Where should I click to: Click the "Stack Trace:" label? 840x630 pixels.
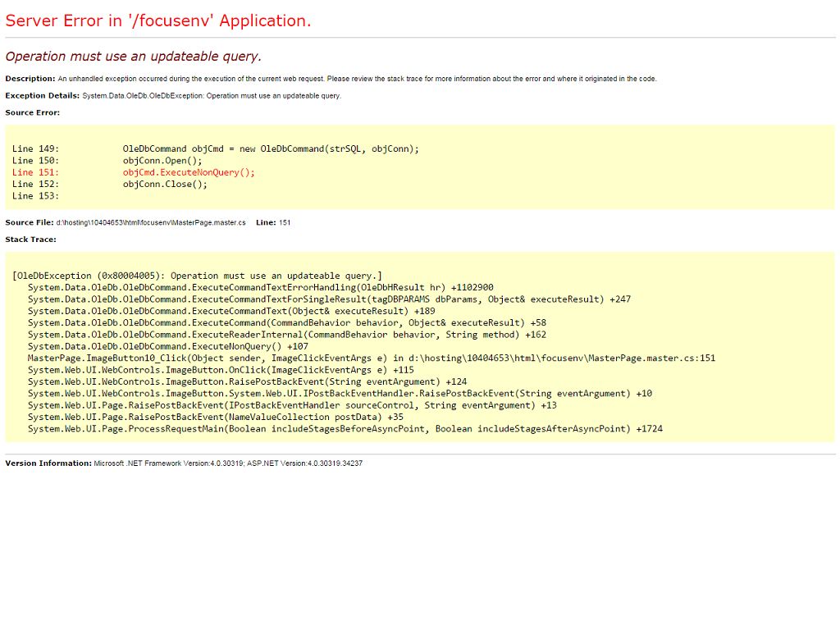pos(31,240)
